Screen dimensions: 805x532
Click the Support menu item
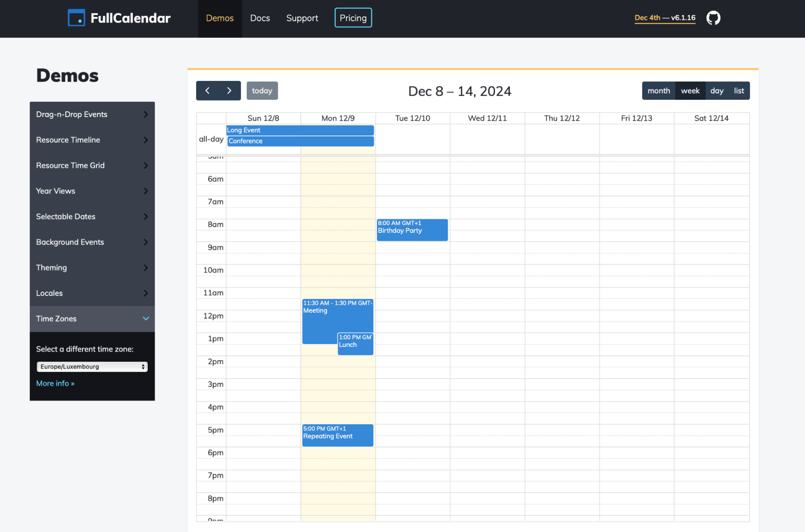coord(302,17)
